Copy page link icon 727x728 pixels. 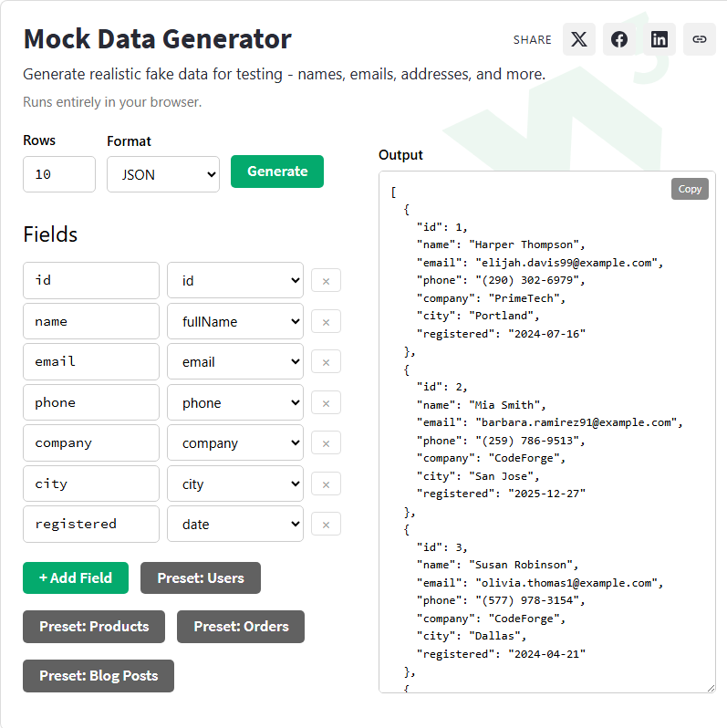699,39
